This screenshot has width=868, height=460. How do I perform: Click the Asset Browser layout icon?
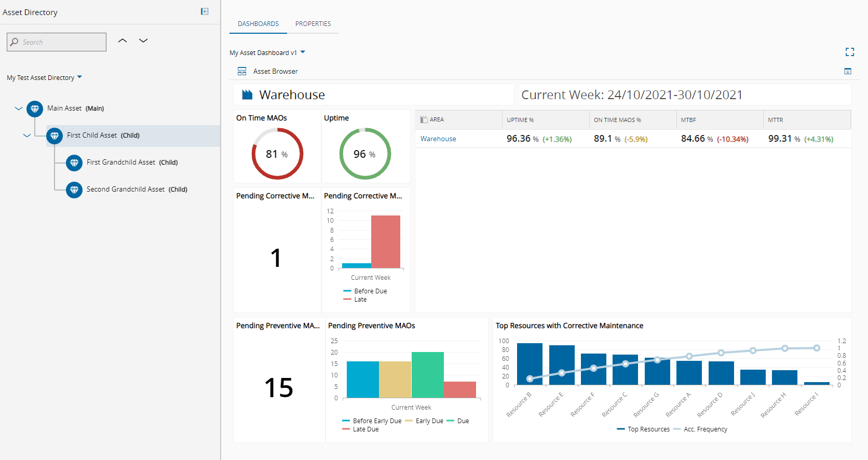[242, 71]
